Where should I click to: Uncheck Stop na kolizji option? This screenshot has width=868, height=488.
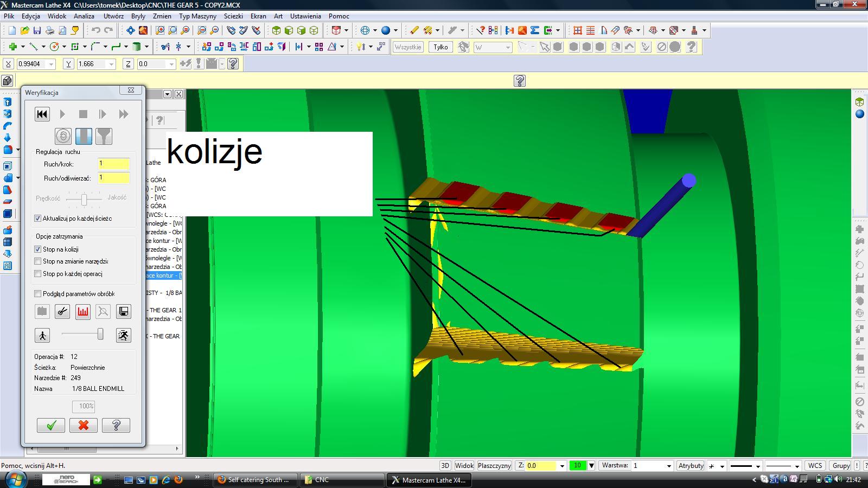click(37, 249)
